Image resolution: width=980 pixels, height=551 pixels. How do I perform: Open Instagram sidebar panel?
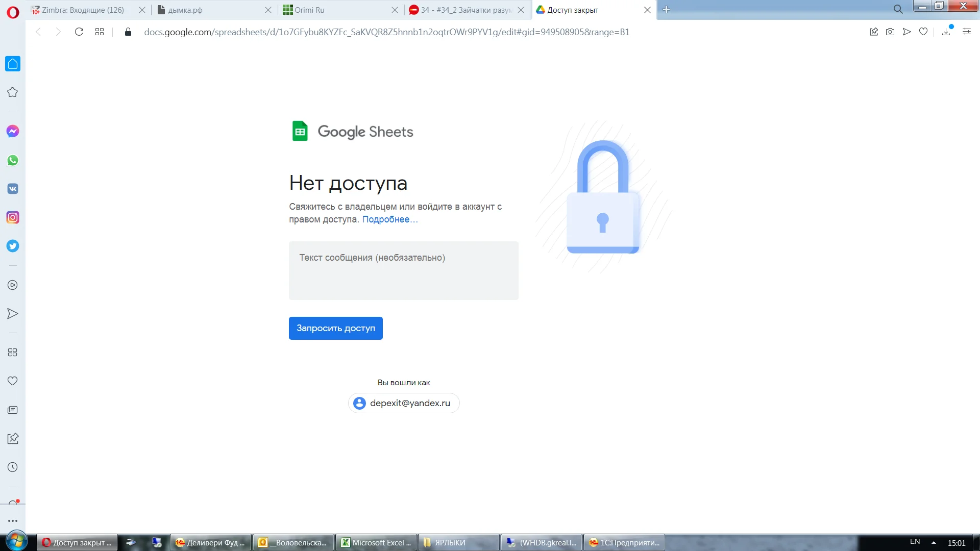(x=13, y=217)
